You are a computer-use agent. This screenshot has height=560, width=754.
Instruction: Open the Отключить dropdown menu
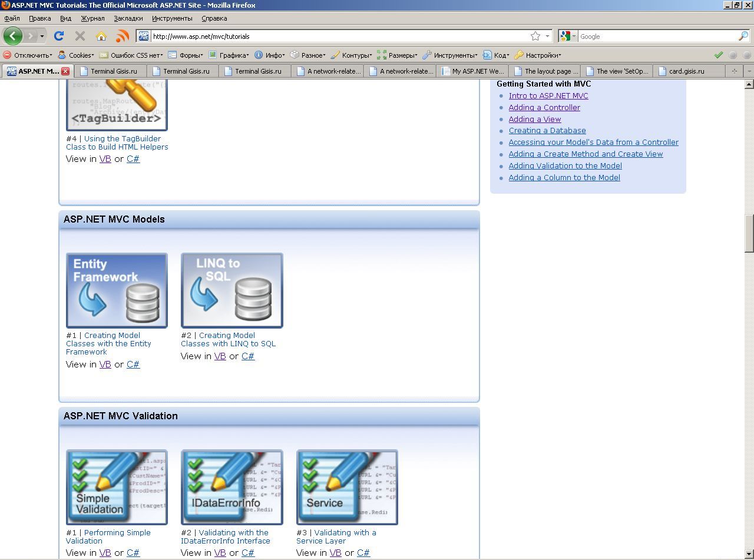28,55
